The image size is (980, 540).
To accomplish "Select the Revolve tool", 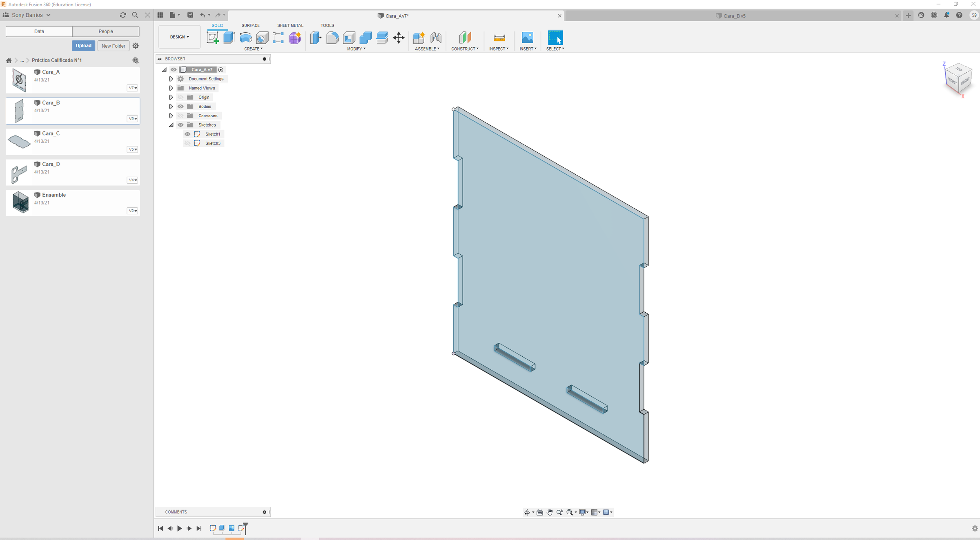I will coord(245,38).
